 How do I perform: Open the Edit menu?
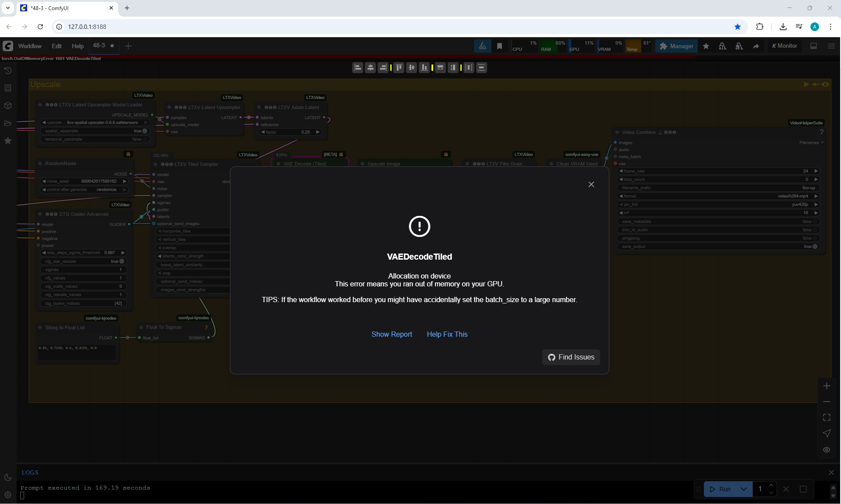57,46
